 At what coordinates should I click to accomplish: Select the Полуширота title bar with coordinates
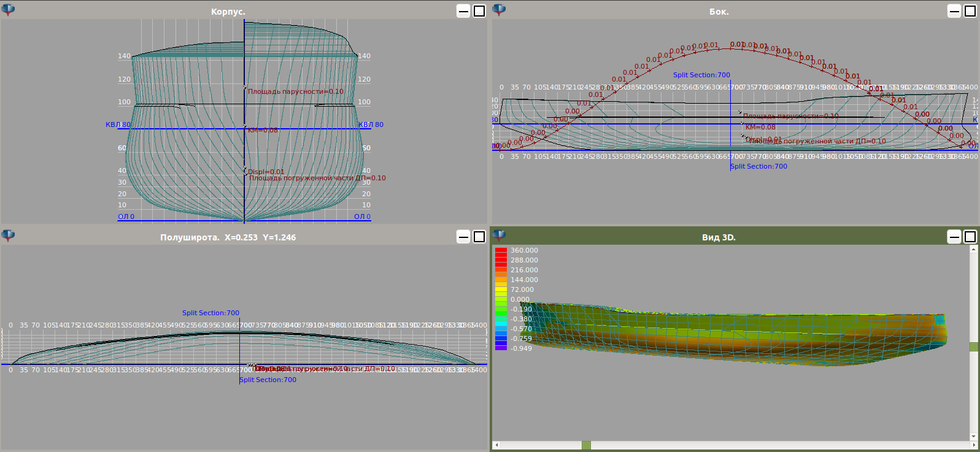[x=228, y=237]
